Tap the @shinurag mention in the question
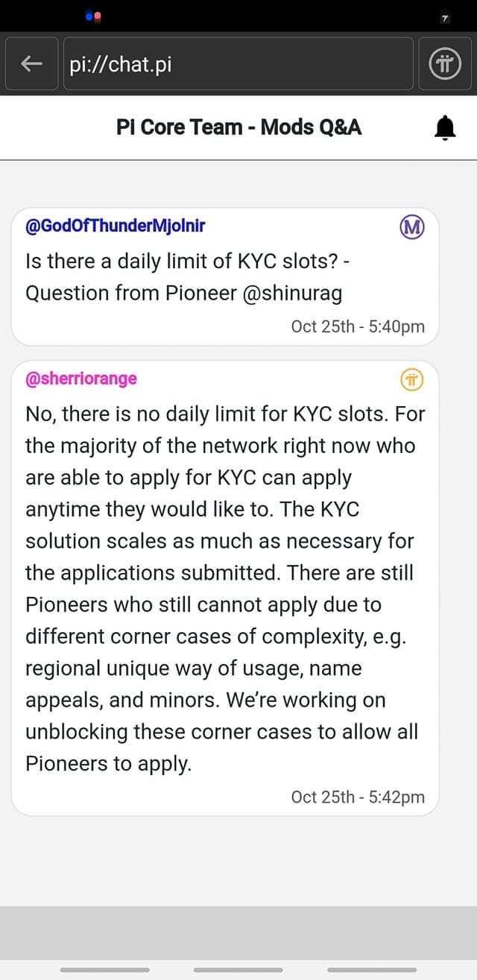This screenshot has height=980, width=477. coord(293,294)
